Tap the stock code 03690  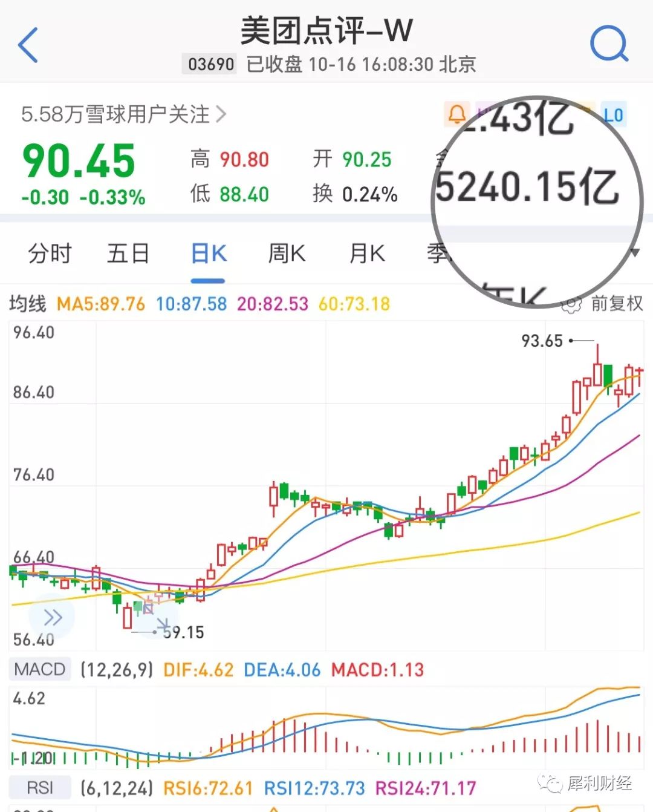211,64
